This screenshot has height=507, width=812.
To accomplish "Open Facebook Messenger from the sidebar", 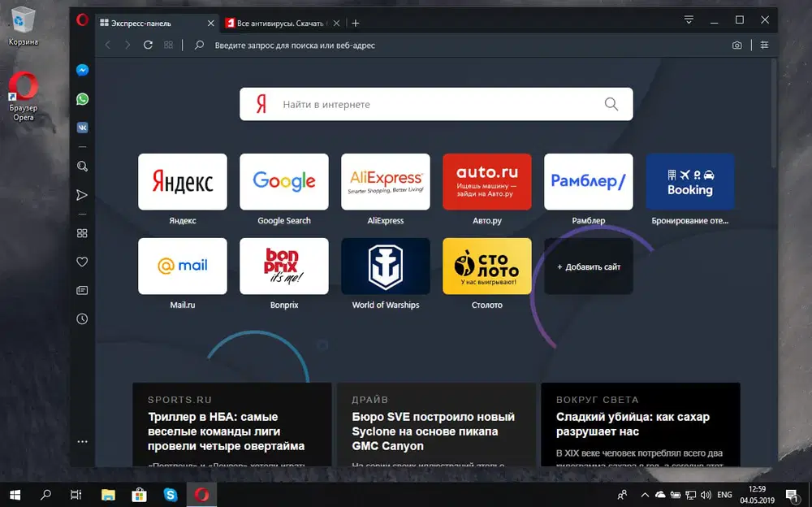I will [81, 70].
